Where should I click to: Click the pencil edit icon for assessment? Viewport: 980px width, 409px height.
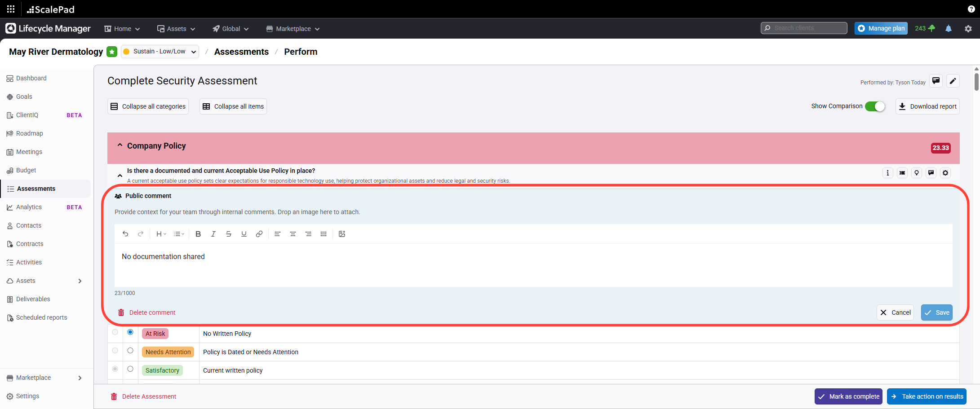coord(953,81)
